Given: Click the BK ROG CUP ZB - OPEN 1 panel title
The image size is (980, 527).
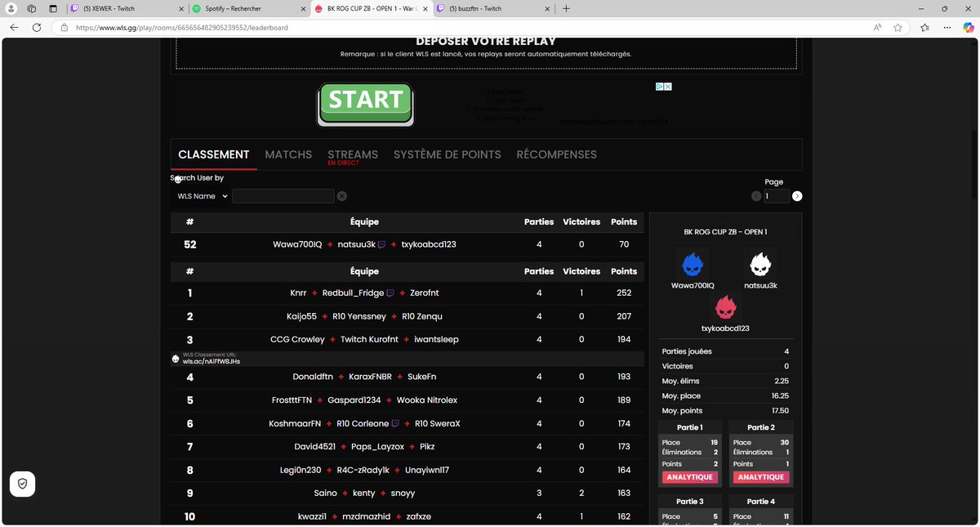Looking at the screenshot, I should (726, 232).
